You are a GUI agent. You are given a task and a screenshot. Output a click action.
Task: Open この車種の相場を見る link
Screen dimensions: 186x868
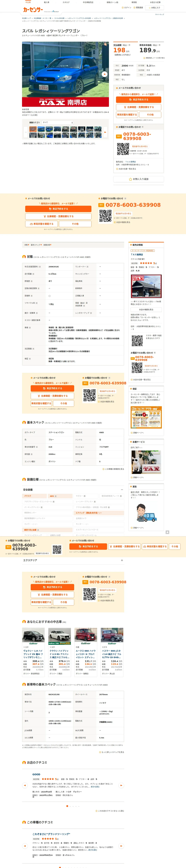[113, 469]
